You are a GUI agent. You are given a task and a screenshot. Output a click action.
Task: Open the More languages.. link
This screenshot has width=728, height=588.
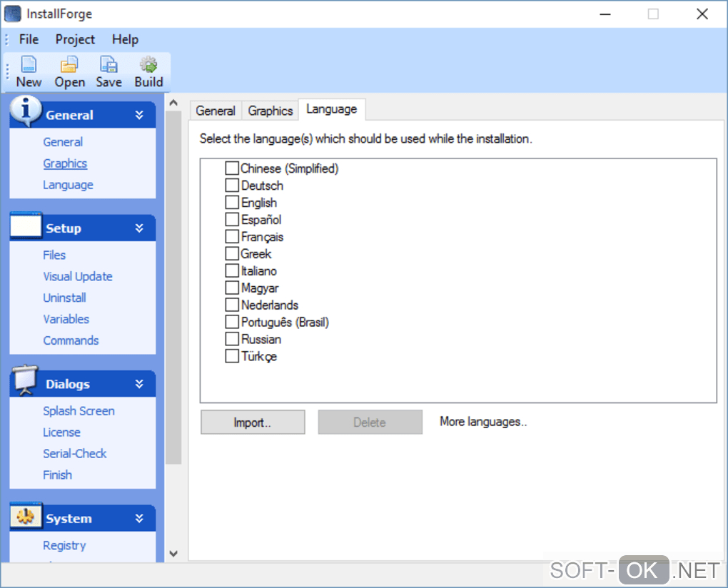click(483, 422)
